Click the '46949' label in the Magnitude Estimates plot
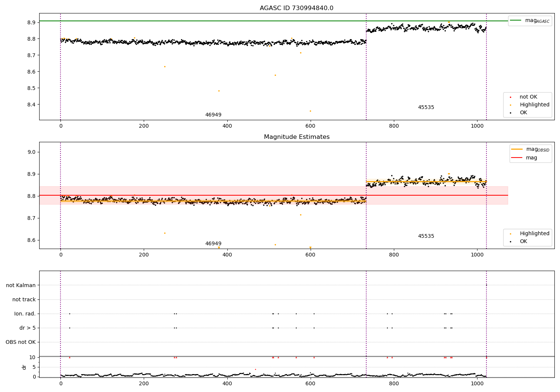This screenshot has height=392, width=560. coord(213,244)
